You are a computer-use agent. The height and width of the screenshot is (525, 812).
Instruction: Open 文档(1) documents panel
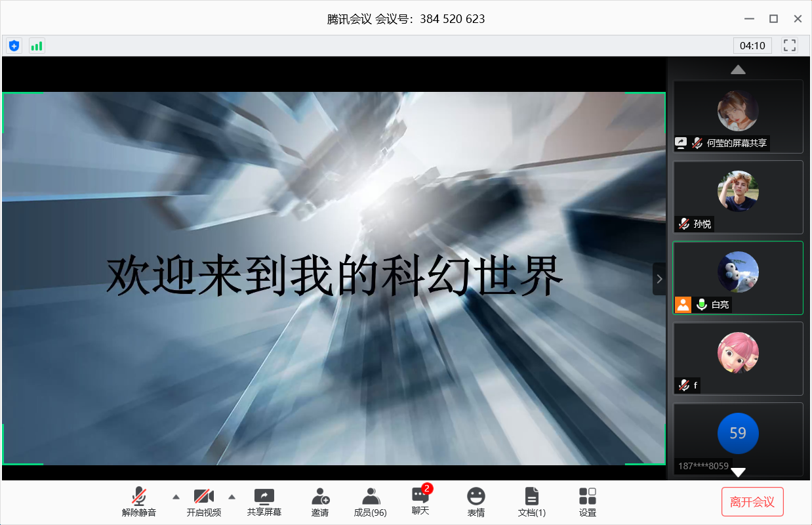pos(531,502)
